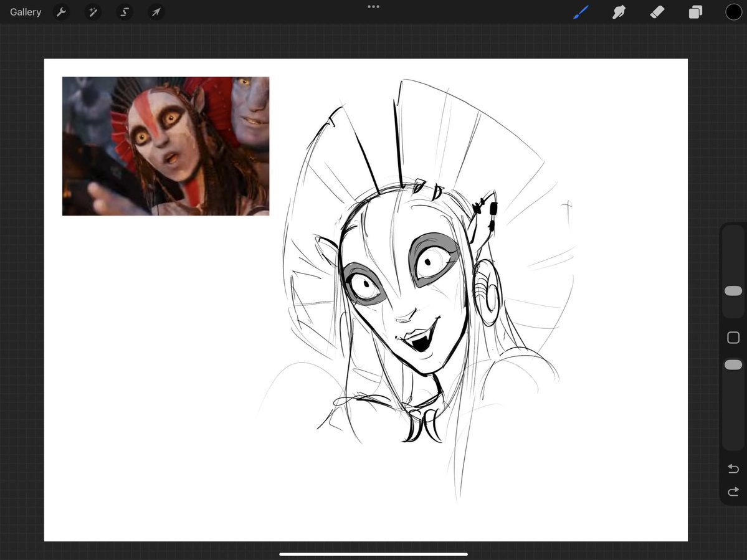Tap the brush opacity slider handle
This screenshot has width=747, height=560.
[x=733, y=365]
